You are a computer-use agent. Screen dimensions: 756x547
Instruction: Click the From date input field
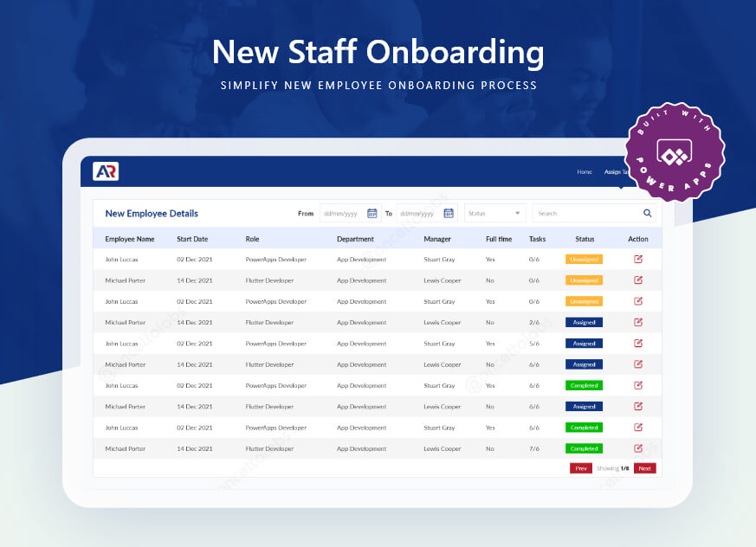click(350, 213)
